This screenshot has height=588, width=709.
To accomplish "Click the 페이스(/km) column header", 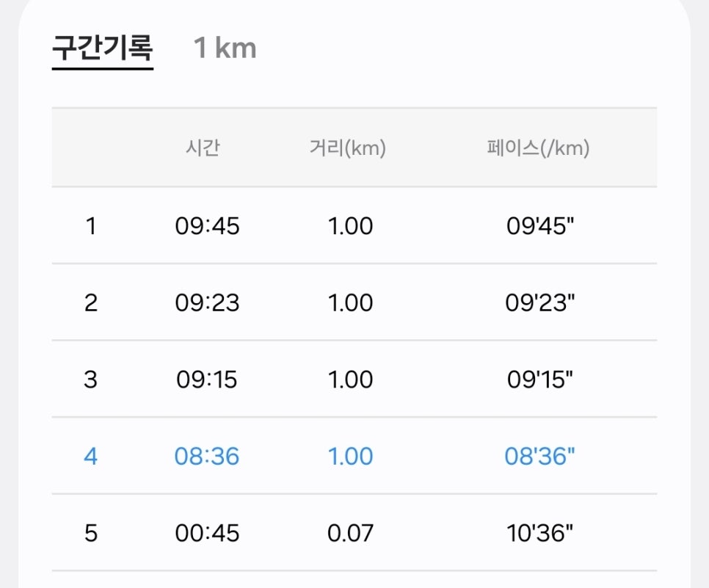I will click(x=538, y=148).
